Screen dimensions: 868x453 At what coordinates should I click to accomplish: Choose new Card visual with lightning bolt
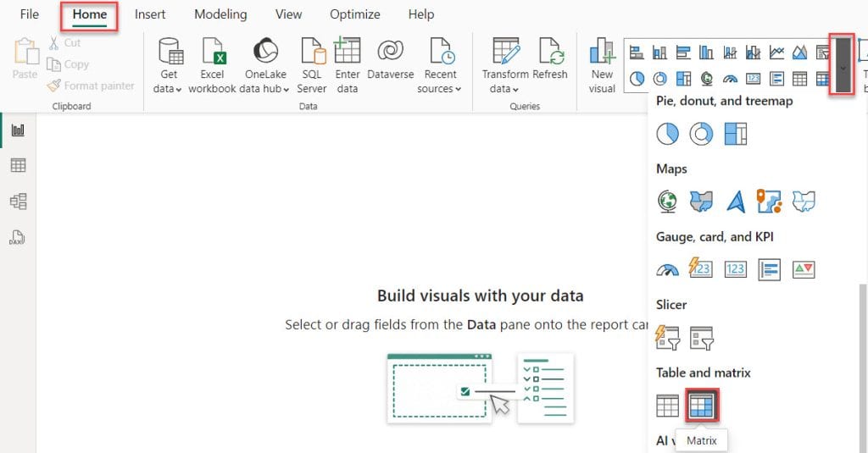point(701,268)
